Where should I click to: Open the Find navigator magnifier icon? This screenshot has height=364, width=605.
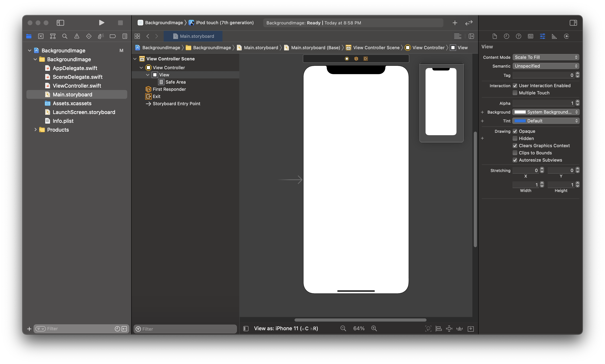tap(65, 36)
